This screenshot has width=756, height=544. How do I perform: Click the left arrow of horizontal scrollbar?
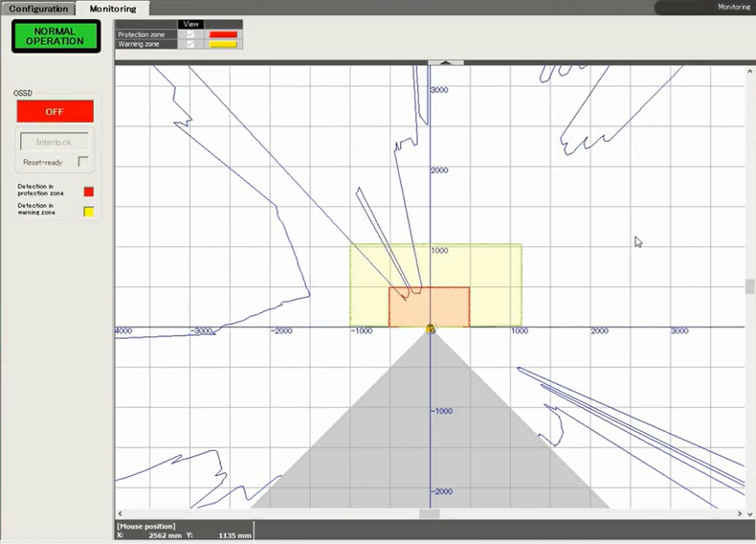[x=120, y=514]
